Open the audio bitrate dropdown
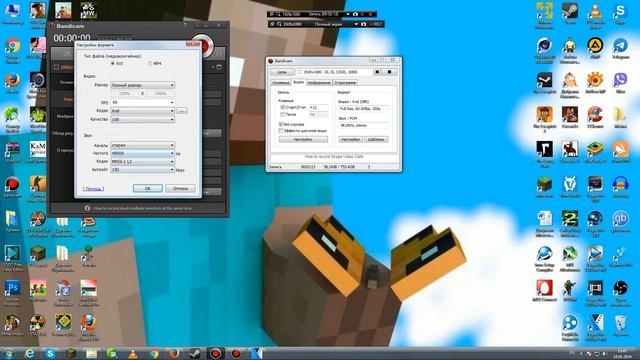Image resolution: width=640 pixels, height=360 pixels. pos(142,169)
